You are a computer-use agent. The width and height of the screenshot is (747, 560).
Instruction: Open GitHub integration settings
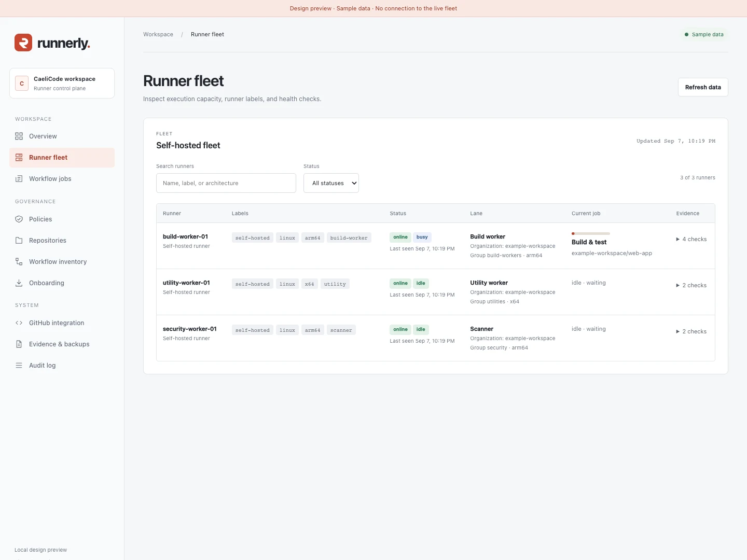click(x=62, y=323)
